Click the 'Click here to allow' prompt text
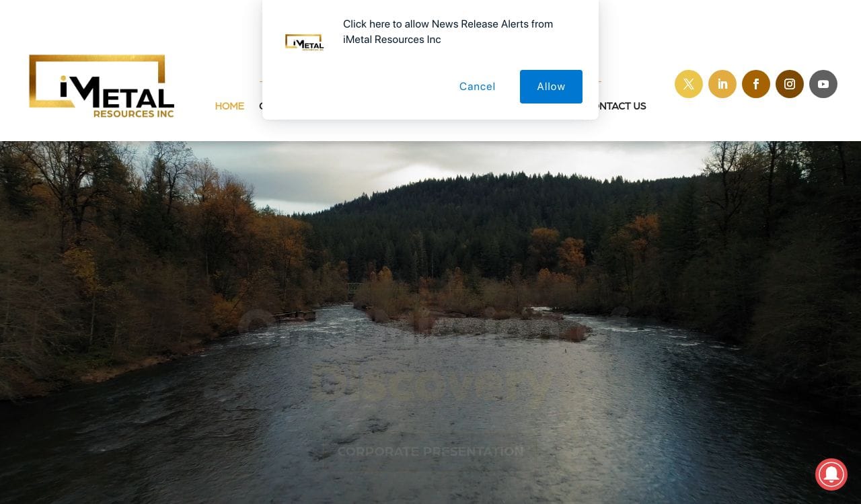This screenshot has width=861, height=504. click(448, 32)
